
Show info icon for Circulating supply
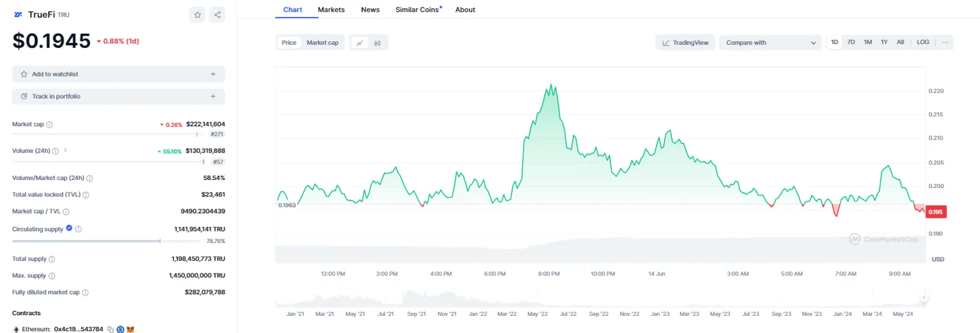[78, 230]
